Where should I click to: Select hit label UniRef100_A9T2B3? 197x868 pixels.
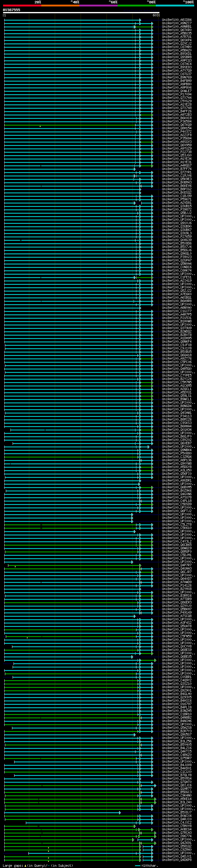pos(177,115)
